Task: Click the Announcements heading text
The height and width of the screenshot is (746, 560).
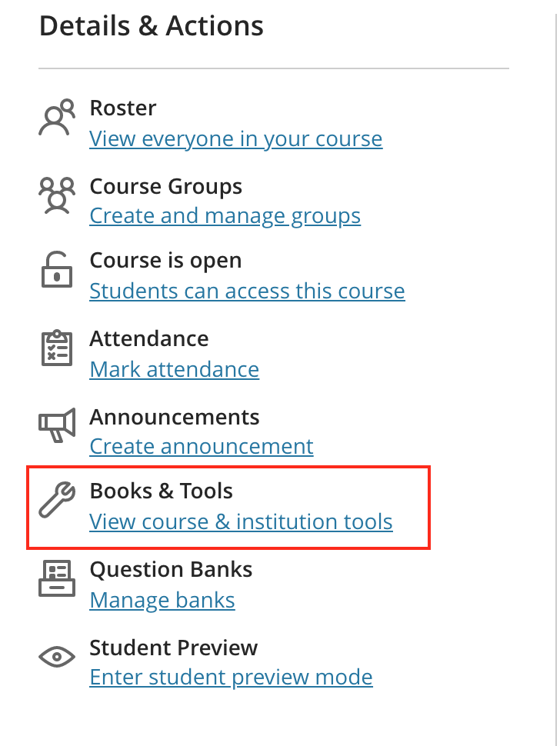Action: pyautogui.click(x=175, y=417)
